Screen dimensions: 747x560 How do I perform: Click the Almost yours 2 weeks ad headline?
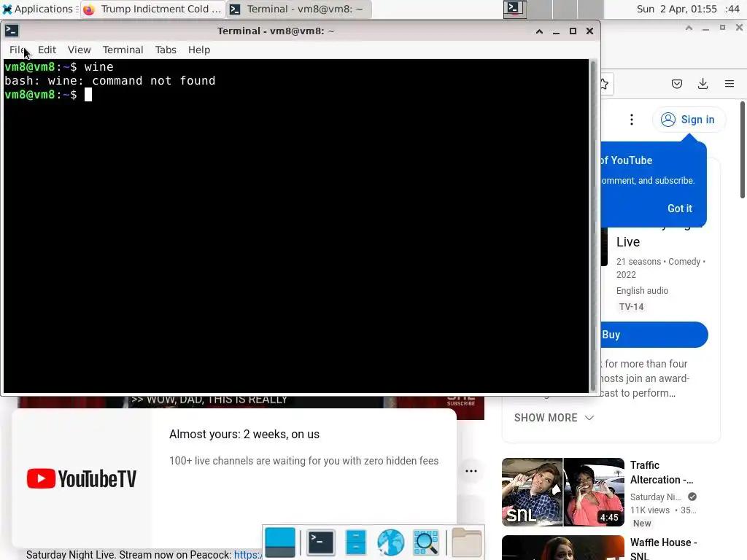click(244, 435)
